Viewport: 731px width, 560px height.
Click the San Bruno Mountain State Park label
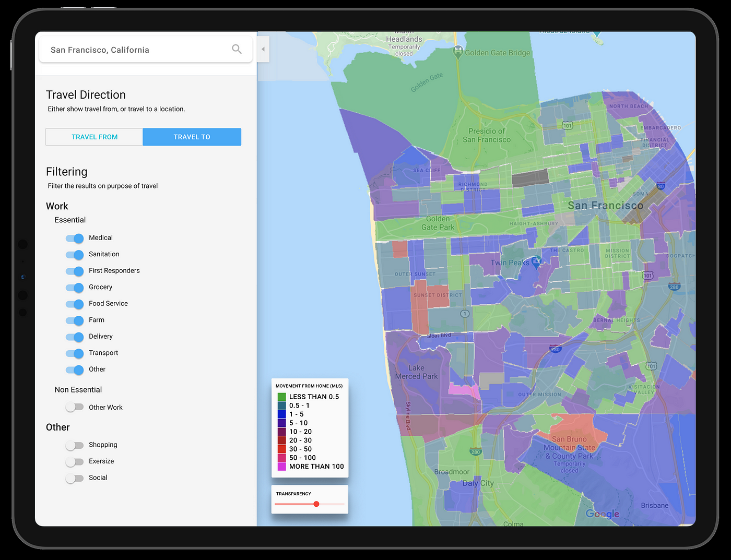(569, 447)
